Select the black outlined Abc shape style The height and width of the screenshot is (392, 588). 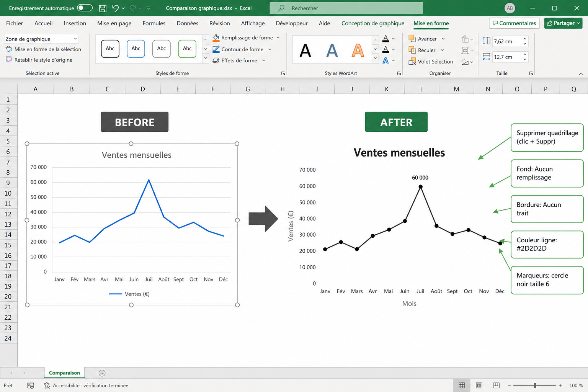[110, 49]
